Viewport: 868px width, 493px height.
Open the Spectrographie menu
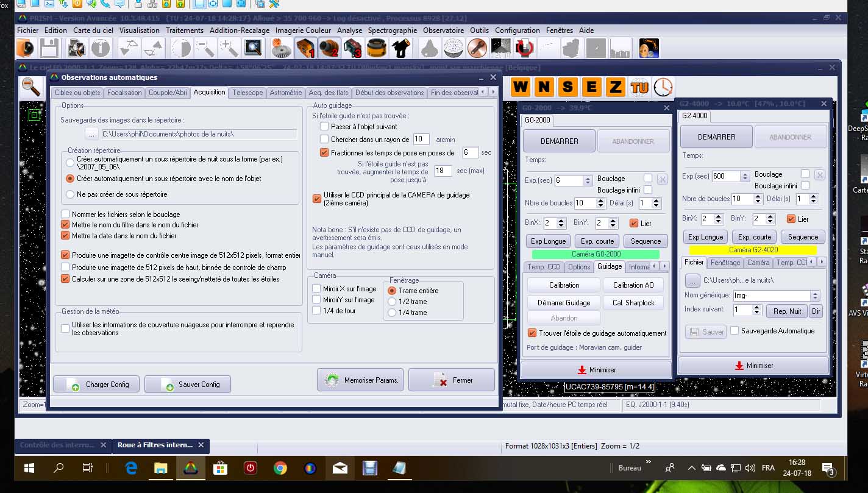(392, 30)
